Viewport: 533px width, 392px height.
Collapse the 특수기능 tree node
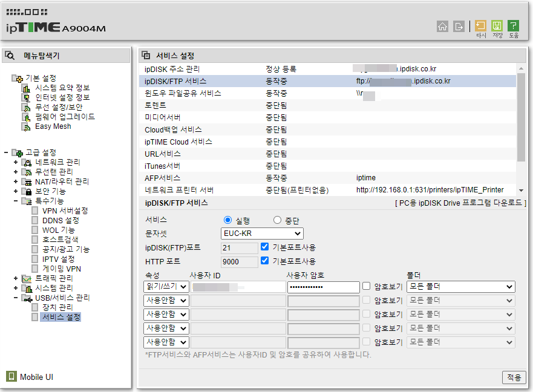click(x=16, y=201)
